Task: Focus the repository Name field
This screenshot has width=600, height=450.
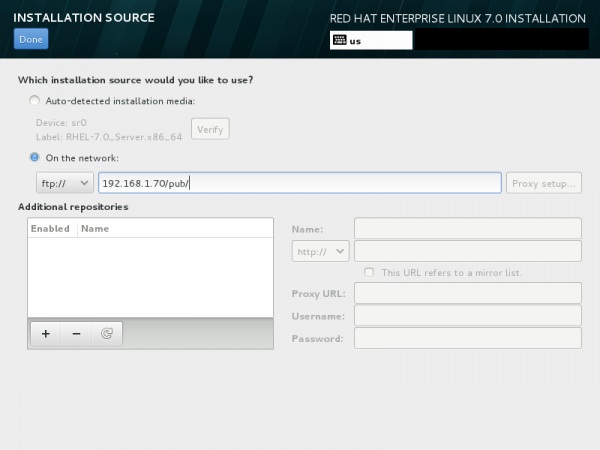Action: coord(468,228)
